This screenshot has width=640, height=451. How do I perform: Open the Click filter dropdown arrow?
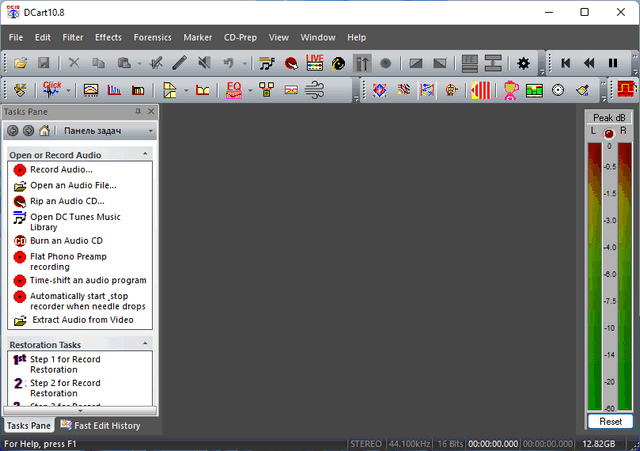(x=68, y=90)
